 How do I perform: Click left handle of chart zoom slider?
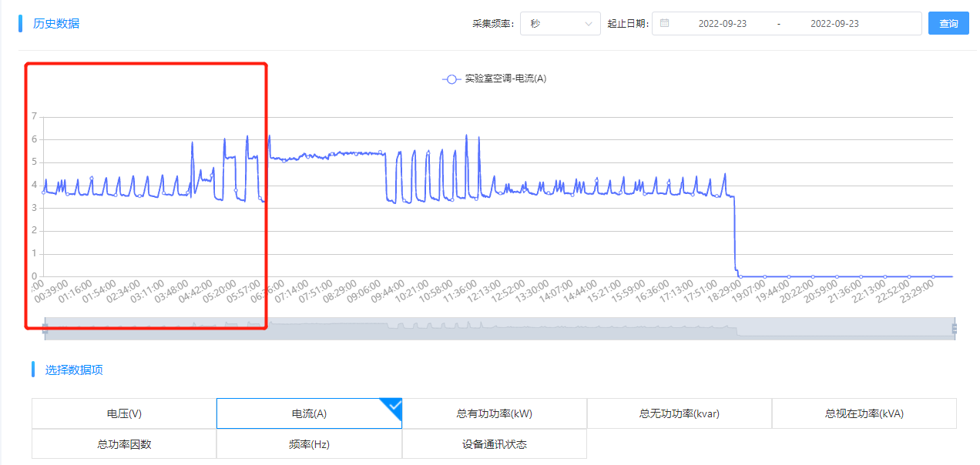coord(45,329)
